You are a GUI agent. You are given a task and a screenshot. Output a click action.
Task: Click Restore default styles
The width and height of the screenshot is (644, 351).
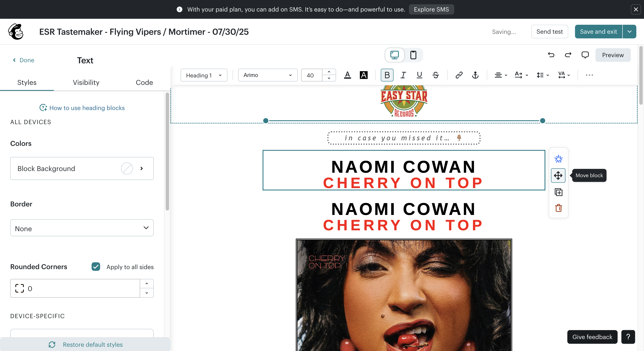pos(85,344)
